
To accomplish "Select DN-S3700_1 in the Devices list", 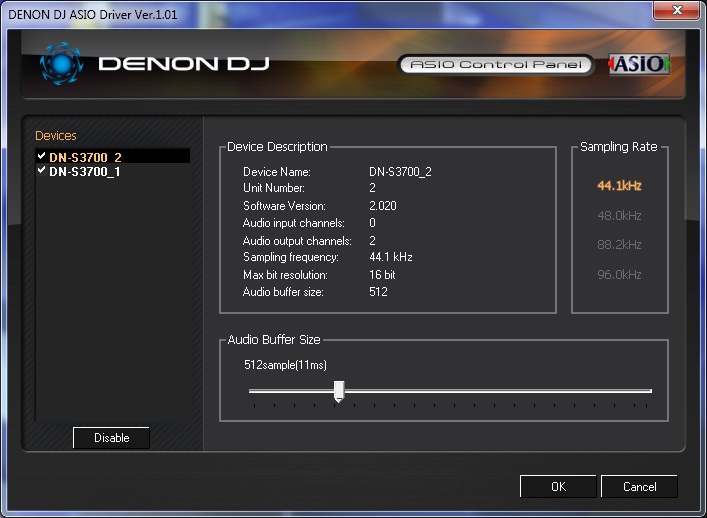I will tap(85, 171).
